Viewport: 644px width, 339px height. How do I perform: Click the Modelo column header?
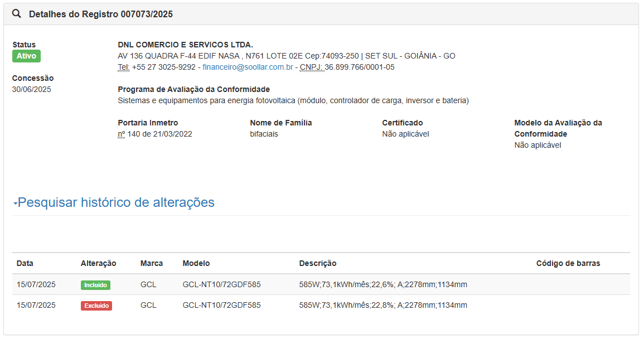[x=196, y=263]
